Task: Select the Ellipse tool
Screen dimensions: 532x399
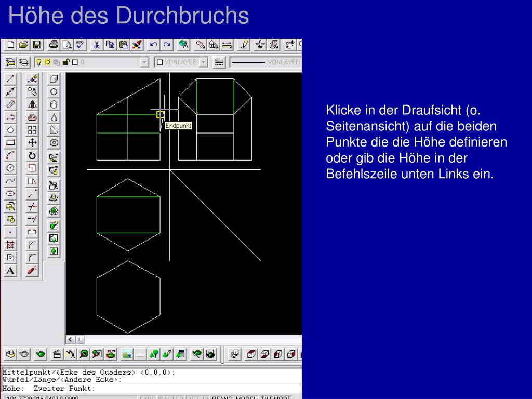Action: pyautogui.click(x=10, y=193)
